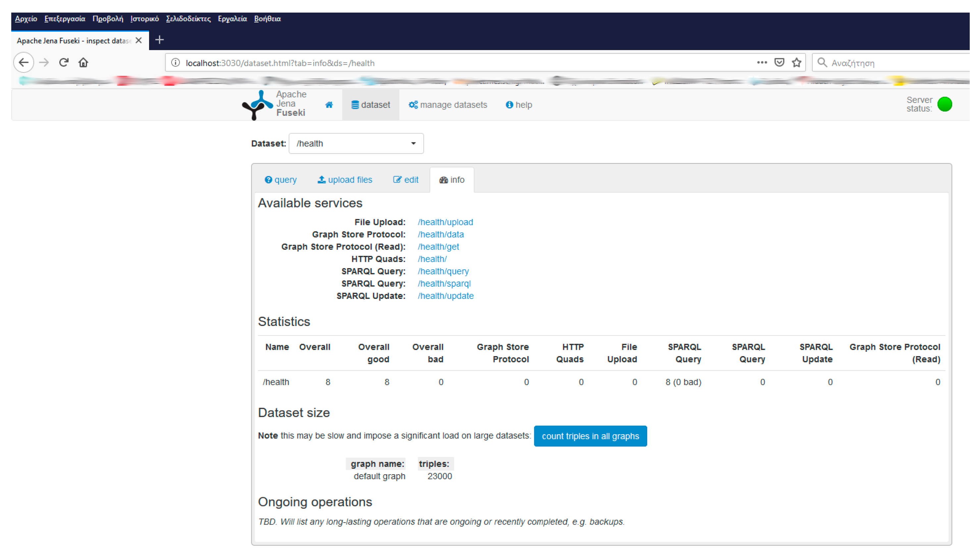Open page actions three-dots menu
This screenshot has height=556, width=980.
761,63
